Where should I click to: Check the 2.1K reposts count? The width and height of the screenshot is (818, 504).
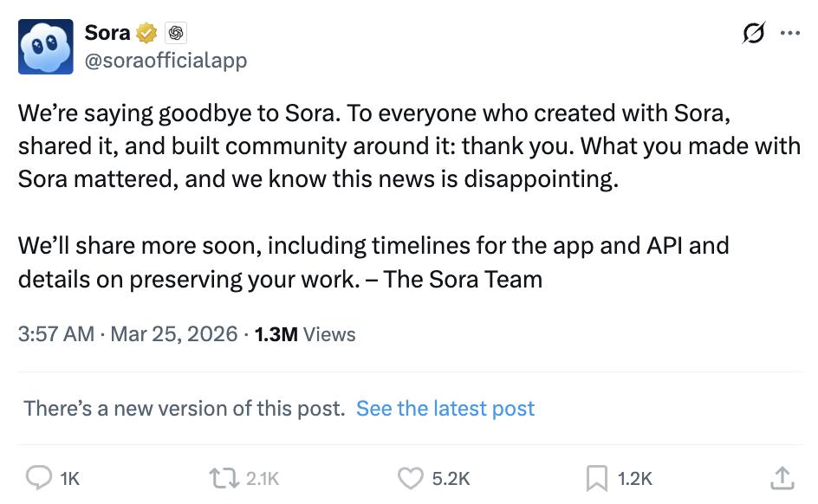coord(264,477)
